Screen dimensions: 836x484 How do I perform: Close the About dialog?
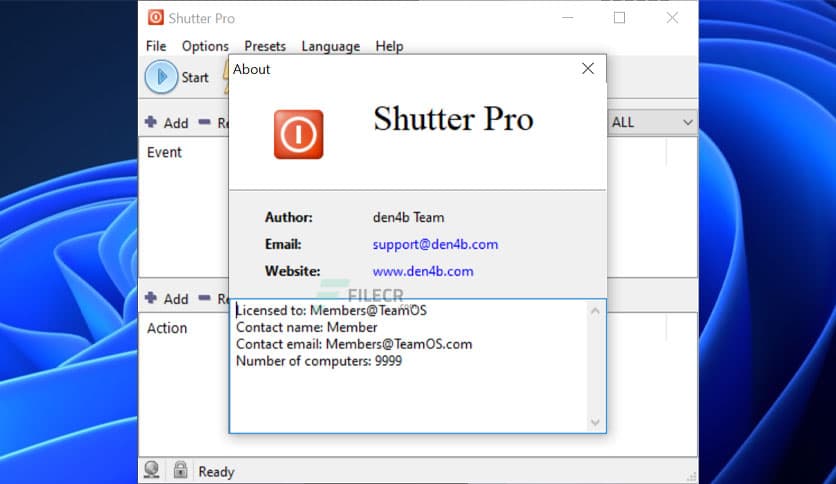[x=588, y=69]
